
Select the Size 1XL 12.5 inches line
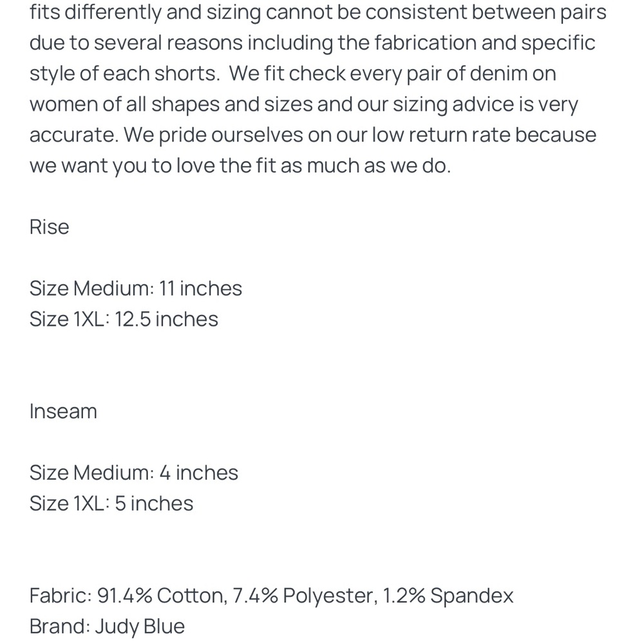tap(124, 319)
